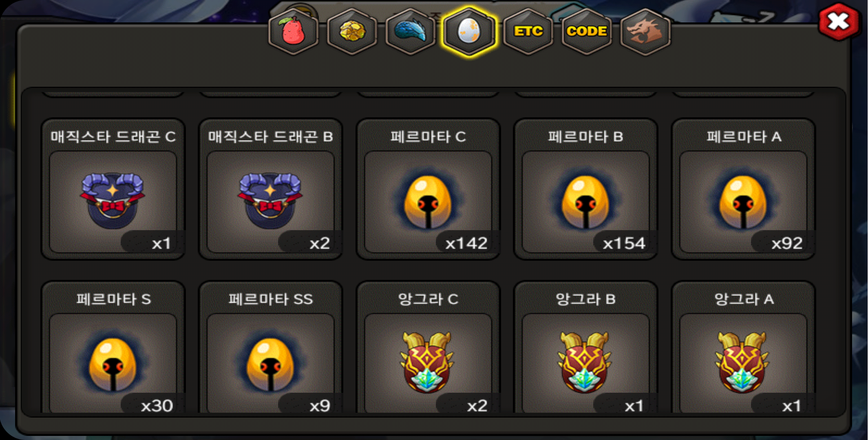Screen dimensions: 868x440
Task: Open the CODE tab
Action: [587, 31]
